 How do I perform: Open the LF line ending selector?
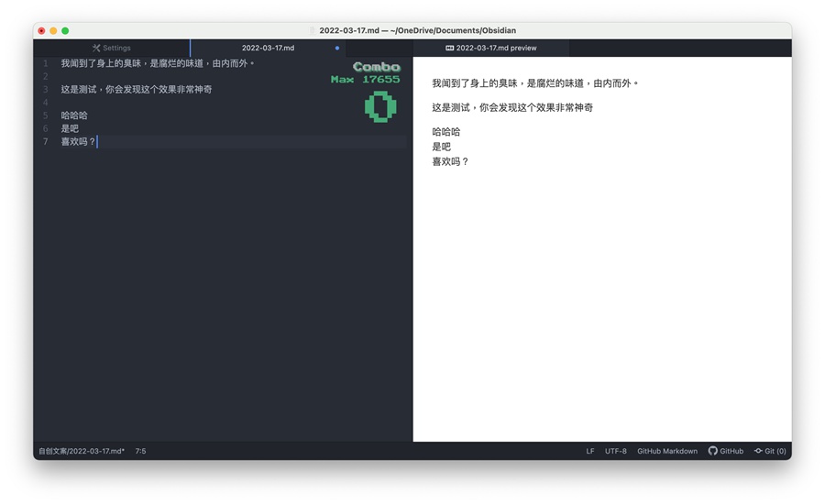tap(590, 451)
